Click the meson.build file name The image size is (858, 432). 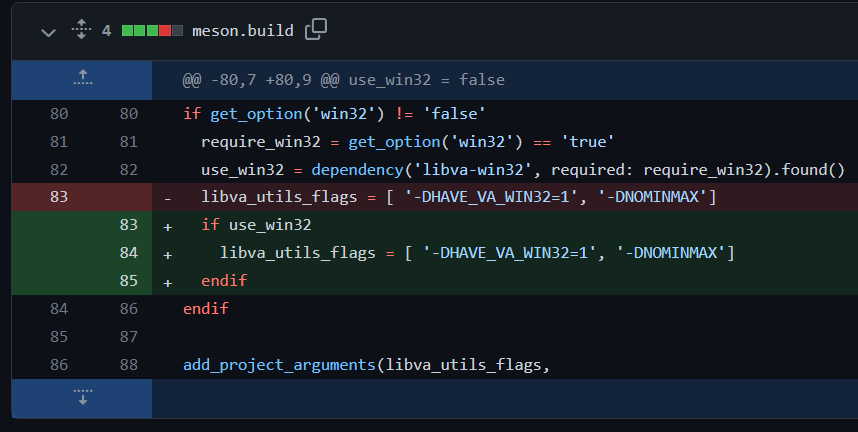[x=242, y=31]
